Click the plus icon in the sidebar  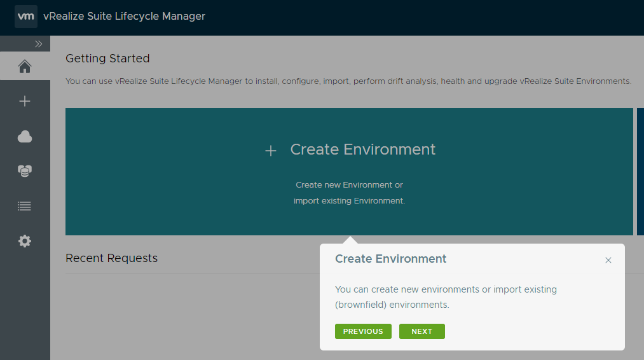(x=25, y=101)
